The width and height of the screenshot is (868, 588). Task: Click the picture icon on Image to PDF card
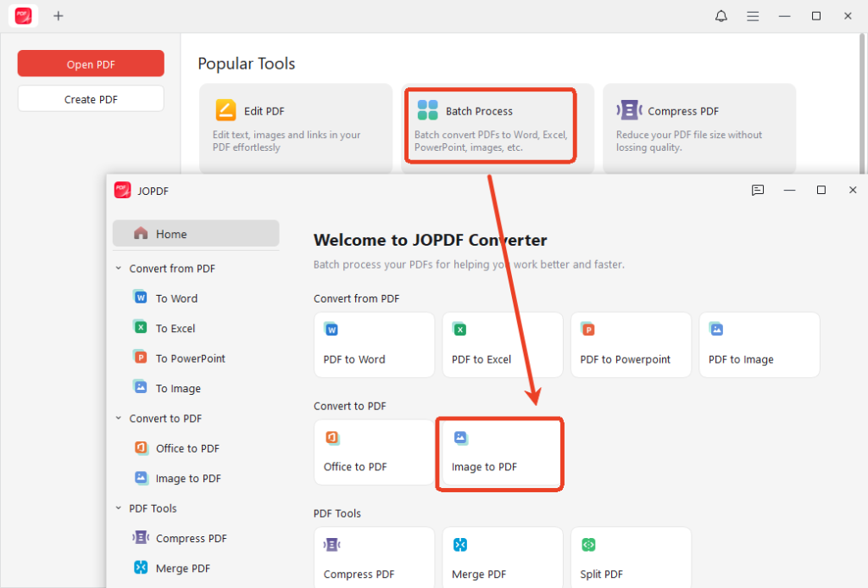[x=460, y=437]
